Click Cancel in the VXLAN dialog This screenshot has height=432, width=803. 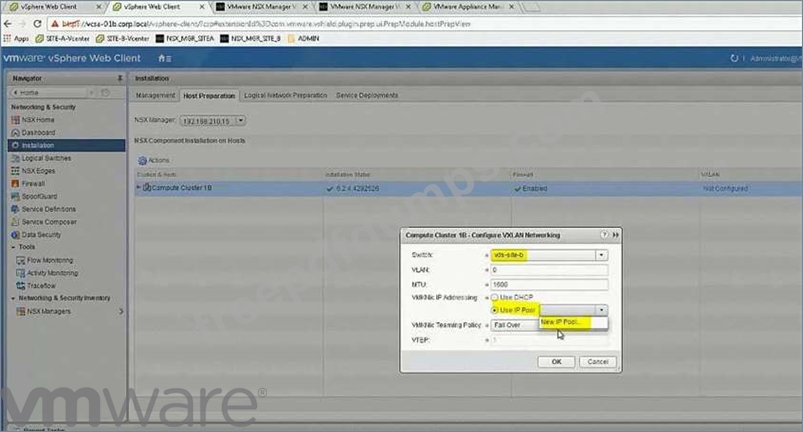(x=598, y=362)
